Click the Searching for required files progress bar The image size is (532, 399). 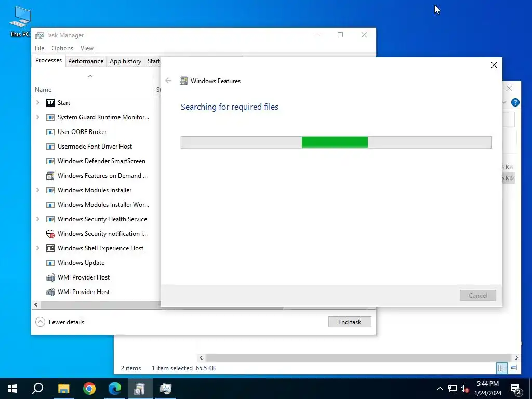(x=336, y=142)
